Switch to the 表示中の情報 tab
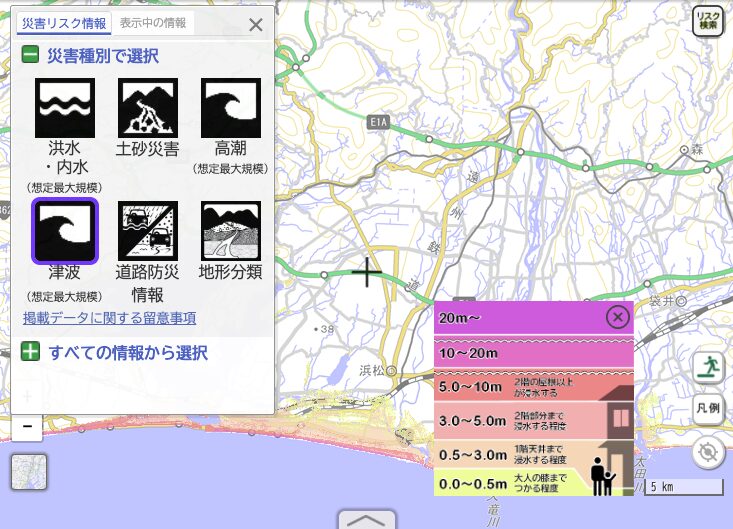 point(152,23)
